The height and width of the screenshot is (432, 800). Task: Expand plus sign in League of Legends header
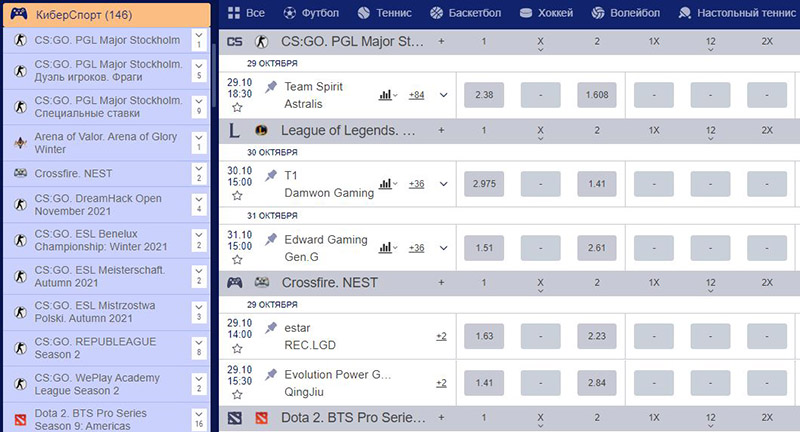tap(441, 131)
